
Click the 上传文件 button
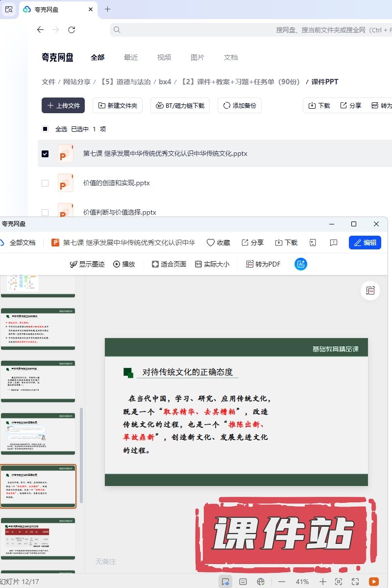[63, 105]
